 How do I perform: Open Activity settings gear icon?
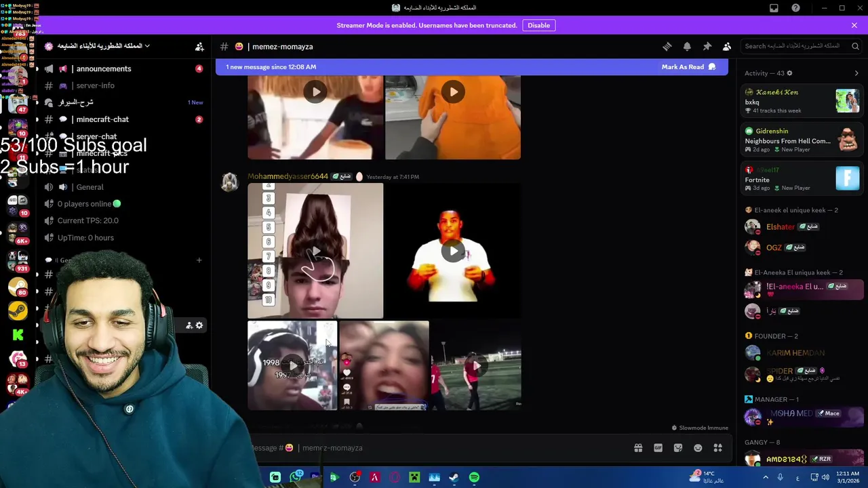click(789, 73)
